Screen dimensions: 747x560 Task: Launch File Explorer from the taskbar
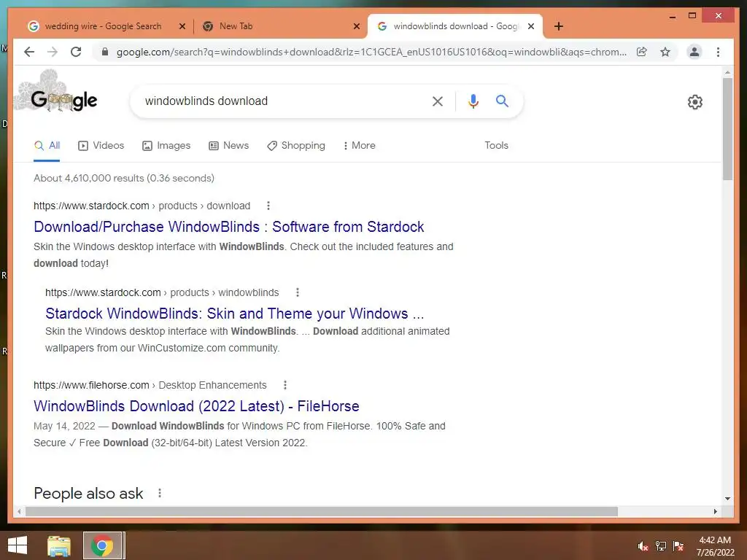click(x=59, y=545)
